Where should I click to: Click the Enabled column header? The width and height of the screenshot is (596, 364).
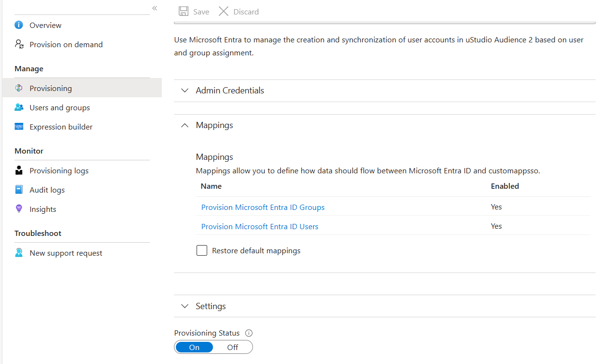(x=505, y=186)
